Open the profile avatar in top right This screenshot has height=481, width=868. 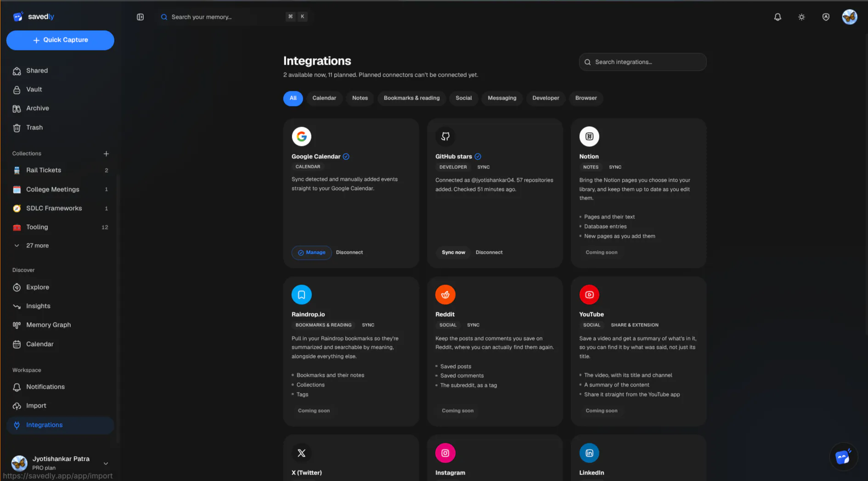849,17
